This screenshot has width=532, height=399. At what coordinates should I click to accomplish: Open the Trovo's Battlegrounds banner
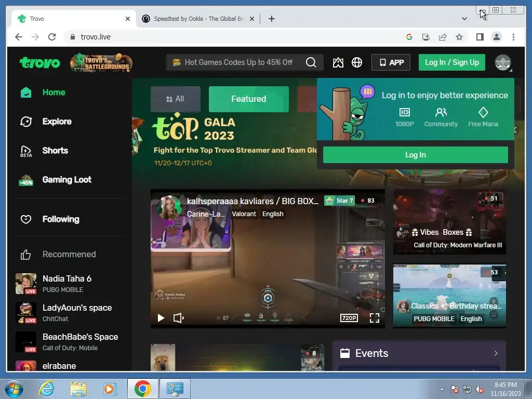pyautogui.click(x=101, y=63)
